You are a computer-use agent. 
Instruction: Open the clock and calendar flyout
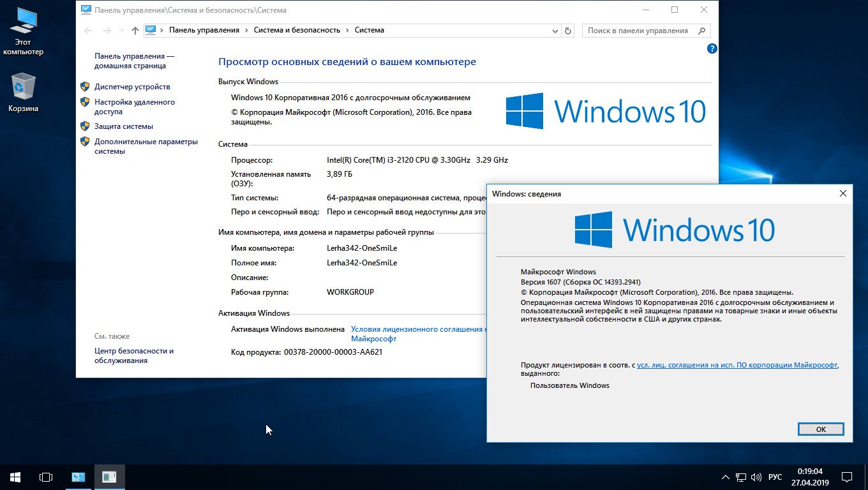[809, 477]
